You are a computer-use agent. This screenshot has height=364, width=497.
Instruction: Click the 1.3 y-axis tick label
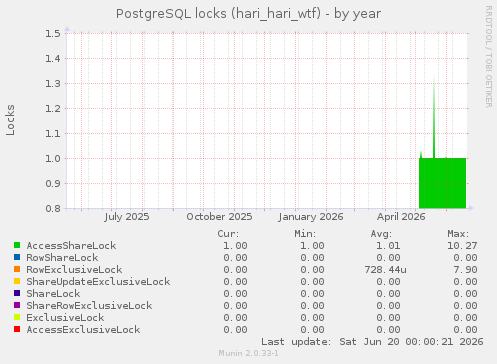(x=53, y=83)
